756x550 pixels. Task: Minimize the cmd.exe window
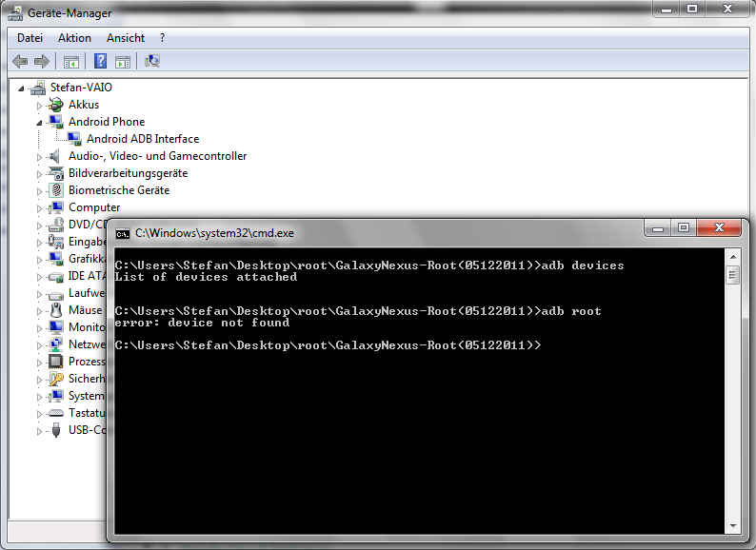coord(658,228)
